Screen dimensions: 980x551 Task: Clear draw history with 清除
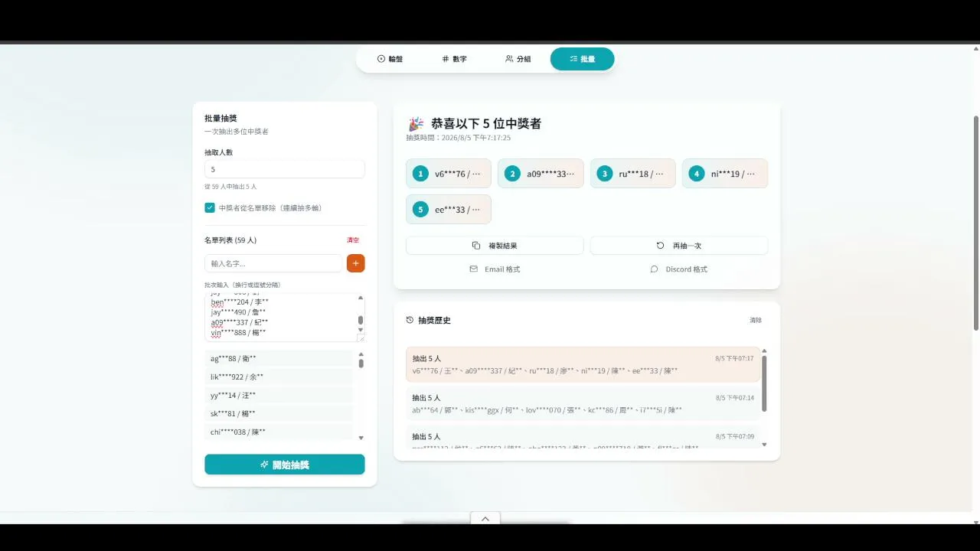756,320
